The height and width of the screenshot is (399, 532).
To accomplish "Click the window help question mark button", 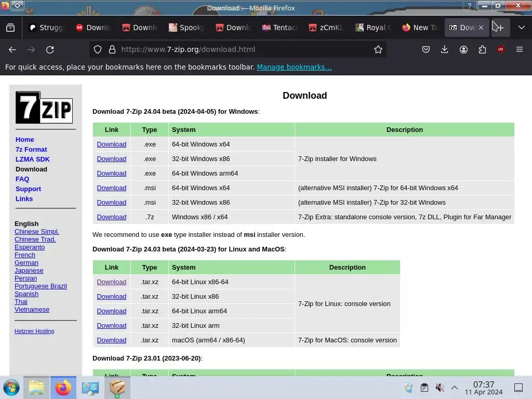I will 470,5.
